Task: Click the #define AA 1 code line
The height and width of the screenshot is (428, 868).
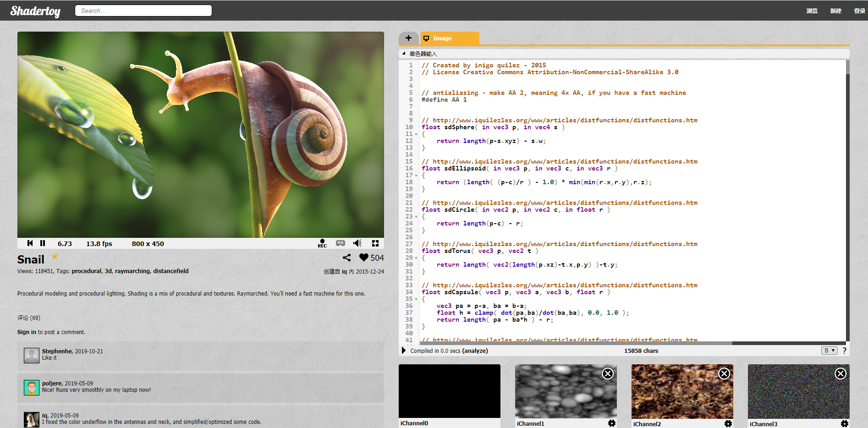Action: coord(444,100)
